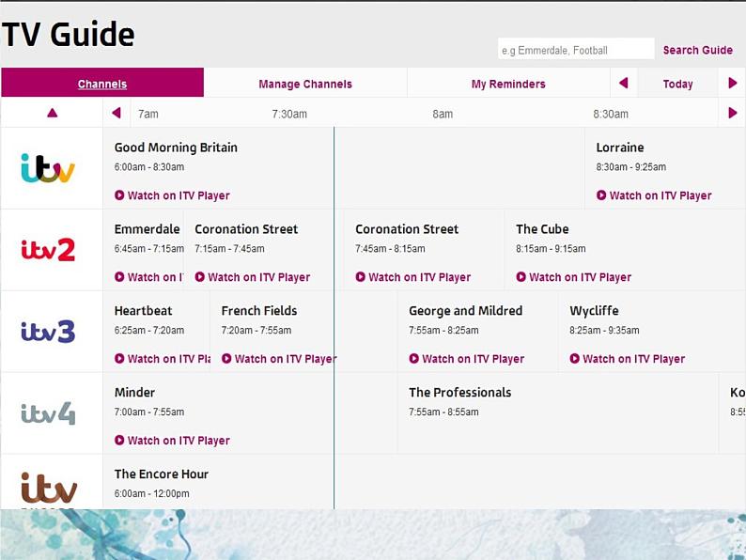Screen dimensions: 746x560
Task: Select the Today date label
Action: click(x=677, y=85)
